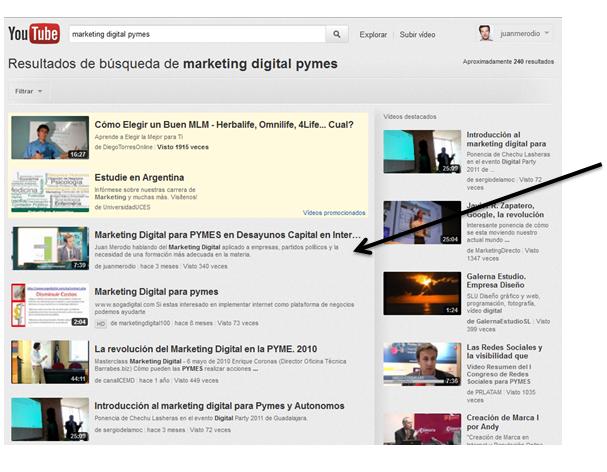
Task: Open featured video Creación de Marca por Andy
Action: click(x=503, y=422)
